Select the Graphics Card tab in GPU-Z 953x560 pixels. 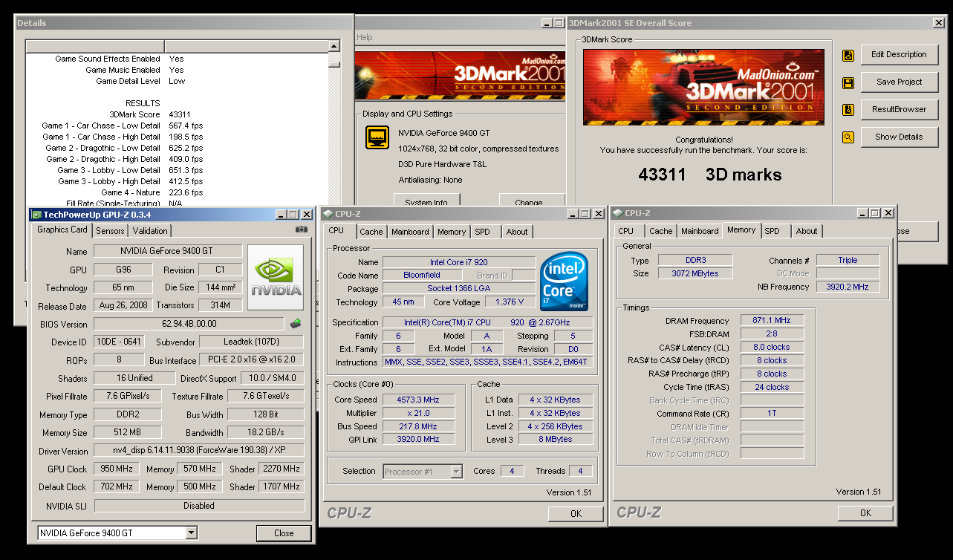[x=62, y=229]
